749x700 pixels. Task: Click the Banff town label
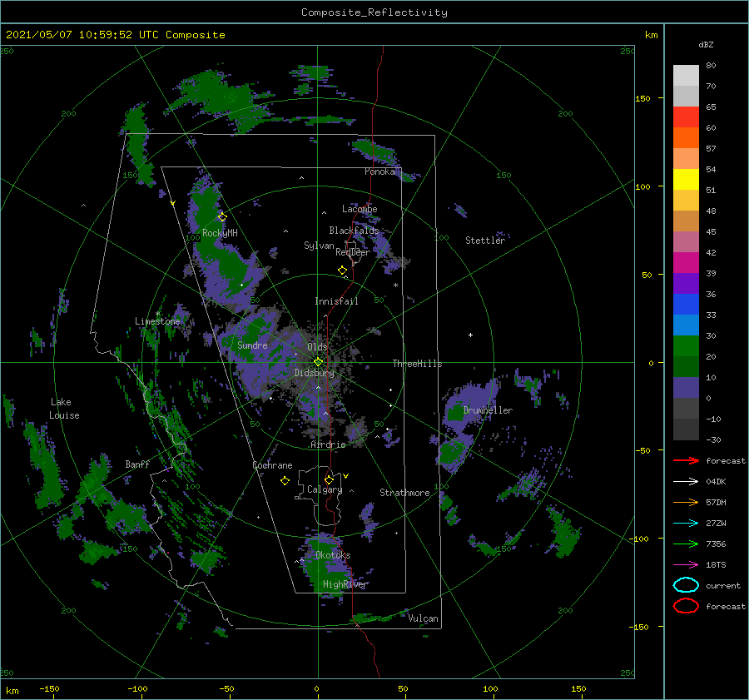point(137,464)
